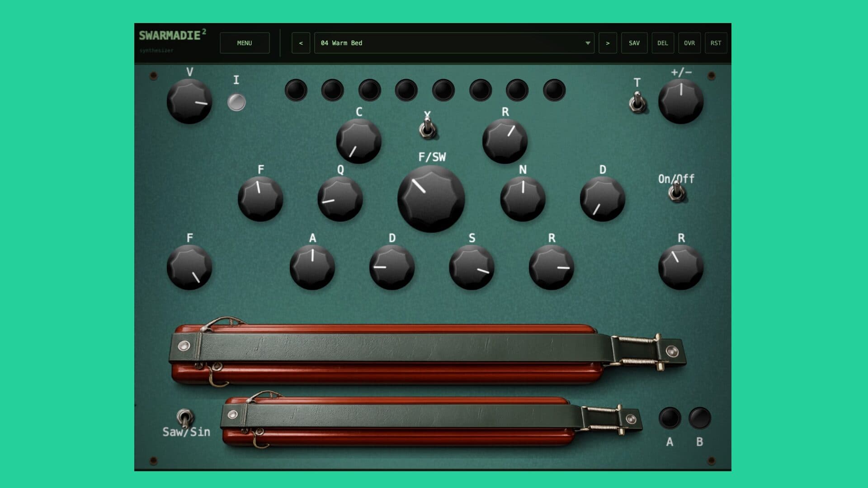Viewport: 868px width, 488px height.
Task: Save preset with SAV button
Action: point(634,43)
